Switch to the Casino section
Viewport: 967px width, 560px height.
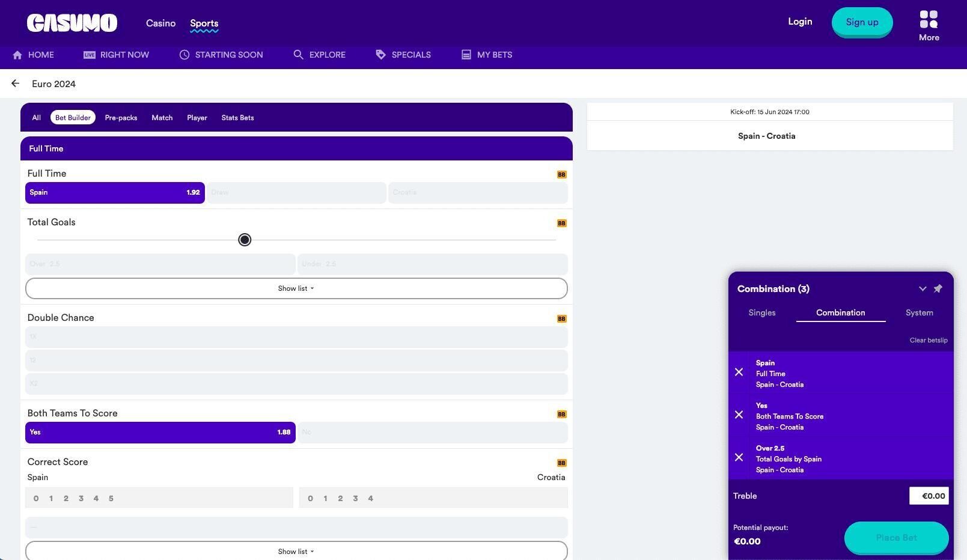tap(160, 23)
